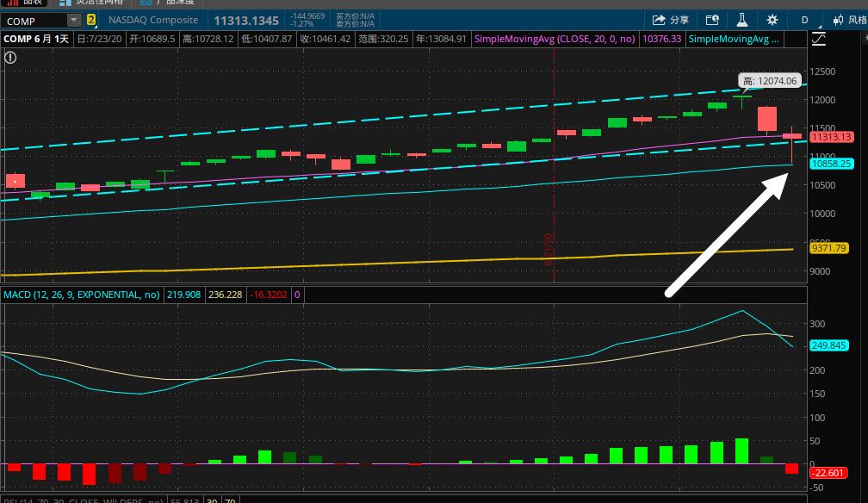The height and width of the screenshot is (503, 868).
Task: Click the 风格 style label
Action: (858, 20)
